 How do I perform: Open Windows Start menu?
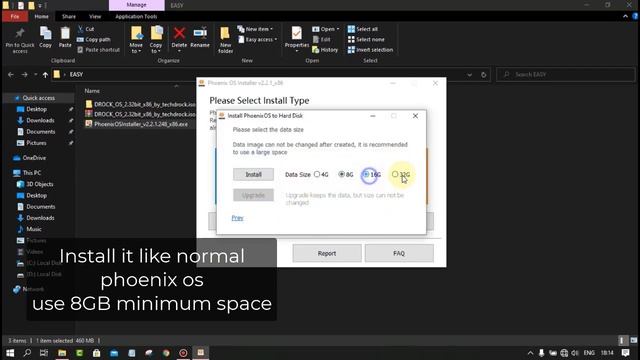(x=10, y=353)
